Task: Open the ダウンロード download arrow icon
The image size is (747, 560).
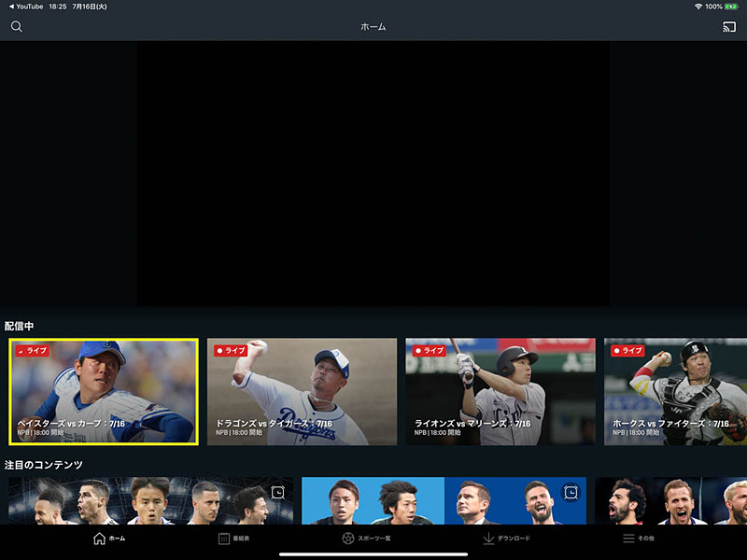Action: tap(489, 538)
